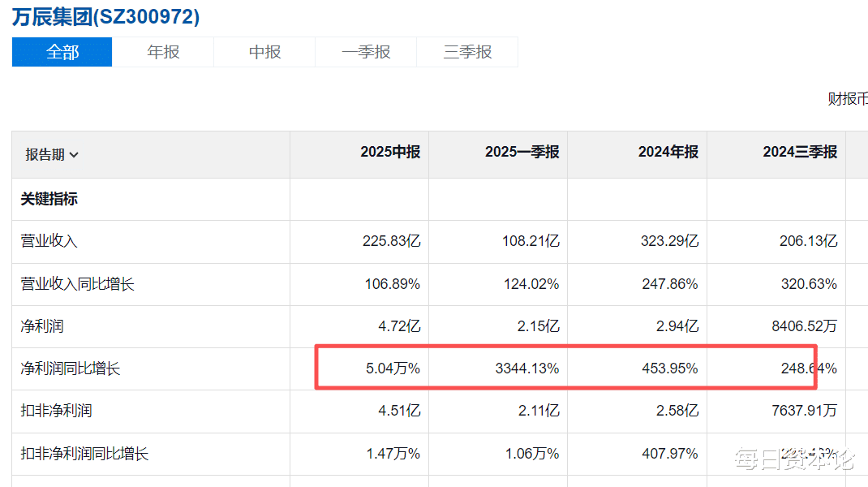Select the 三季报 tab
This screenshot has height=487, width=868.
click(x=467, y=52)
